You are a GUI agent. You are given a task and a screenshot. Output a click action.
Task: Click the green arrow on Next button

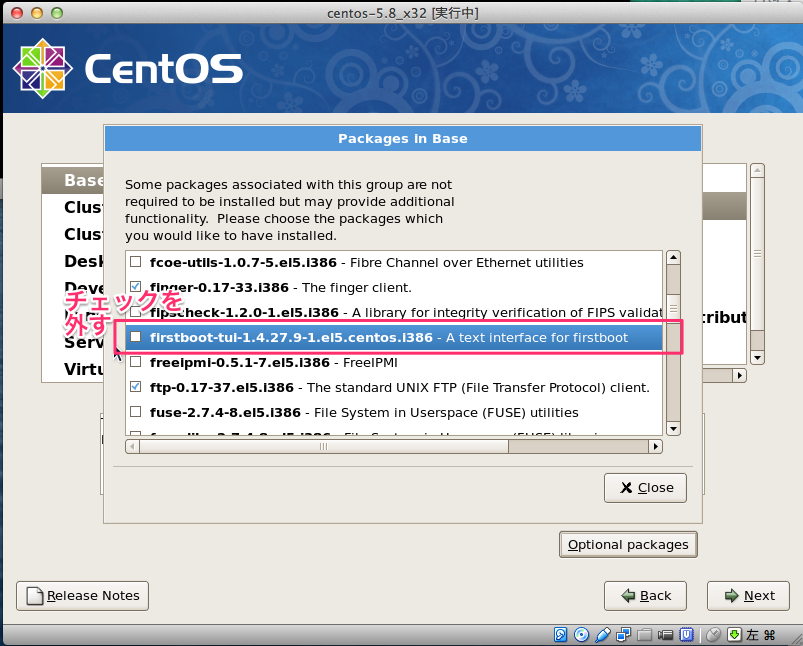(731, 595)
